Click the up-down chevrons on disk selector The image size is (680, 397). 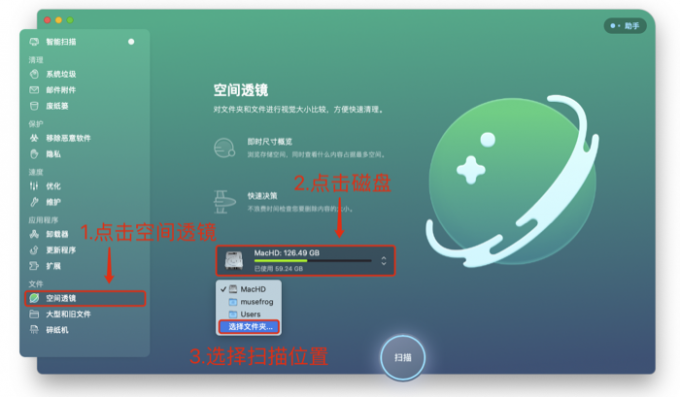coord(384,260)
